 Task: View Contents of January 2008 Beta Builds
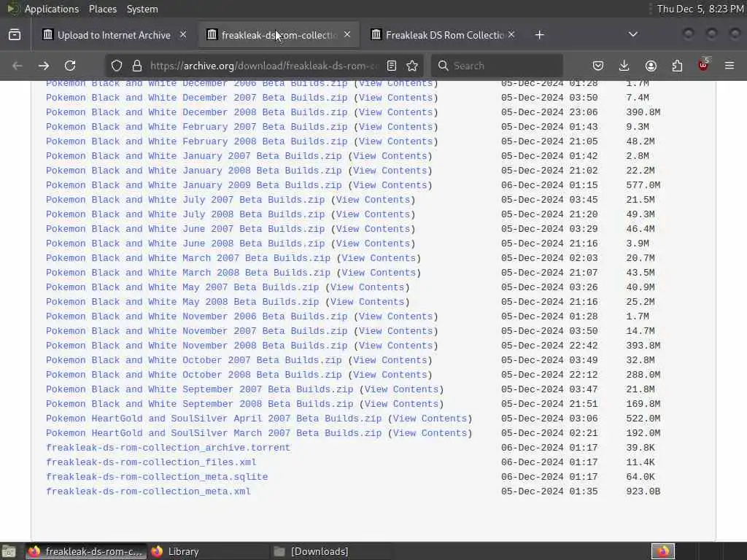pos(390,171)
